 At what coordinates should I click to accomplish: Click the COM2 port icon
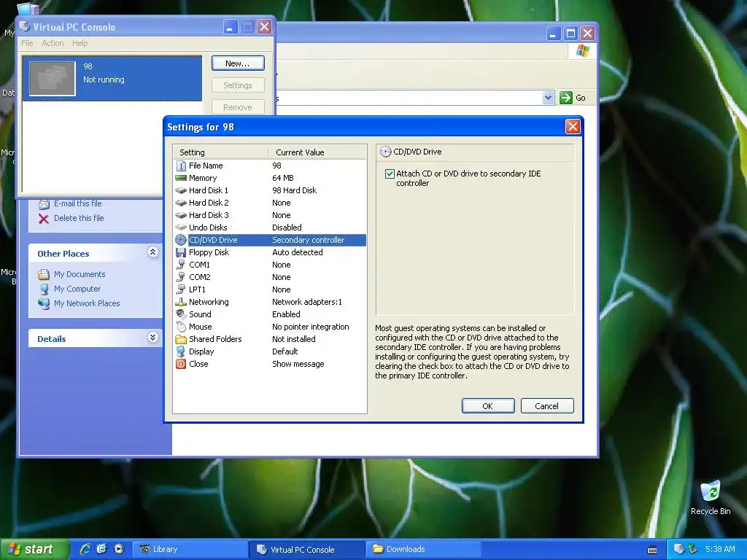[x=181, y=277]
